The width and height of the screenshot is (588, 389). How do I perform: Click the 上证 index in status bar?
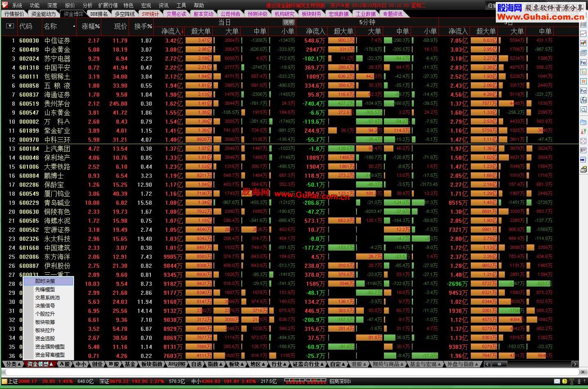coord(13,381)
